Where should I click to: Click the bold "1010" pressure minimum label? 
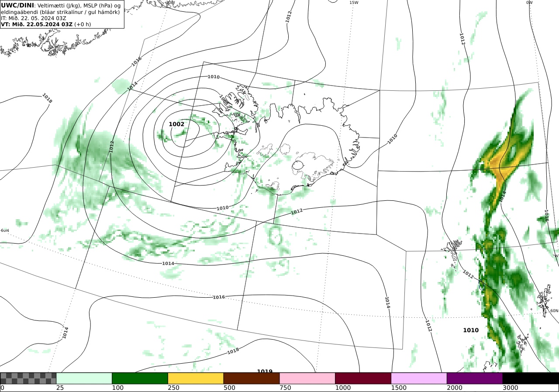coord(471,330)
